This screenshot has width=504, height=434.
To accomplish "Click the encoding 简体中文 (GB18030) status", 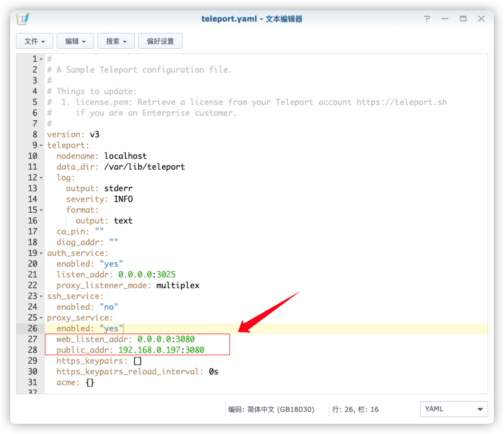I will point(272,409).
